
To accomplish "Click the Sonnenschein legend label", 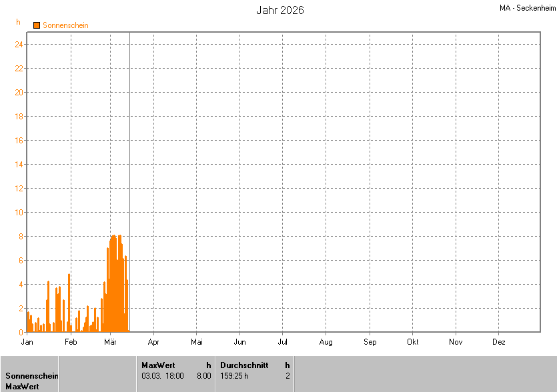I will (x=65, y=25).
